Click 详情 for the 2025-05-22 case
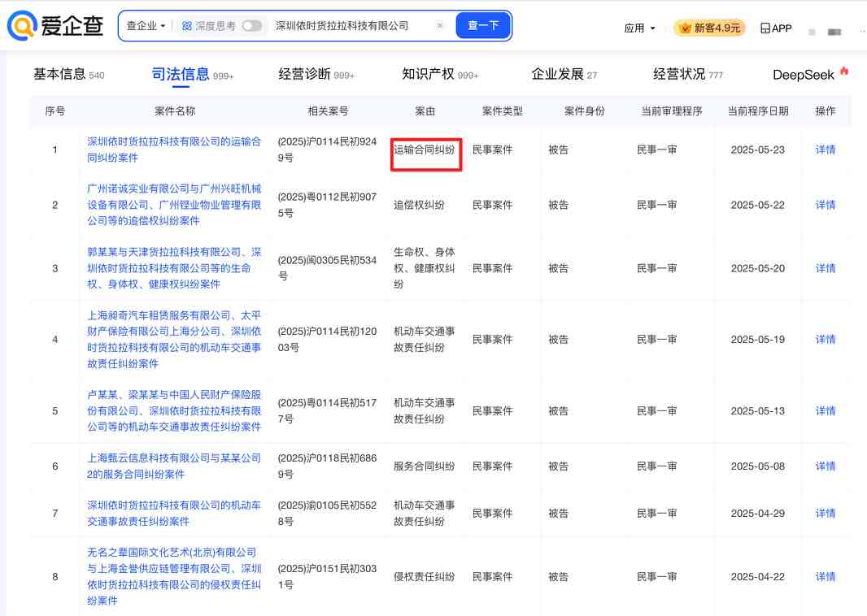The width and height of the screenshot is (867, 616). 825,205
